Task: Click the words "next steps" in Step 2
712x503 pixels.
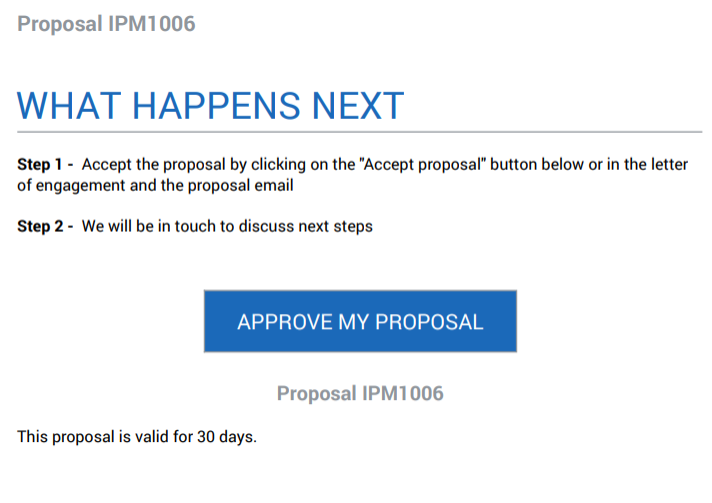Action: coord(337,226)
